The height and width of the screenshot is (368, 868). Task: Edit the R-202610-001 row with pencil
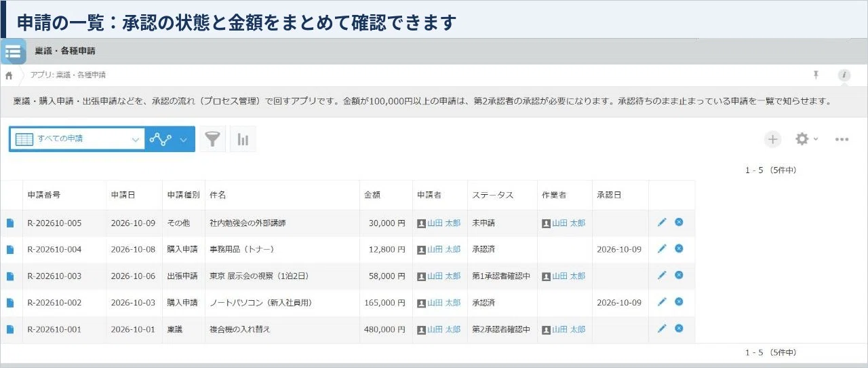coord(662,329)
